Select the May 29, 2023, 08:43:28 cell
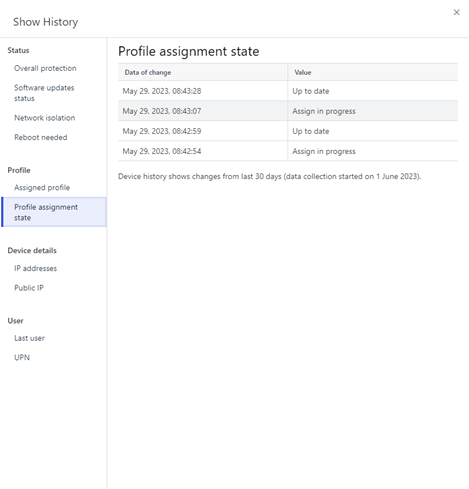The image size is (469, 489). pos(203,91)
